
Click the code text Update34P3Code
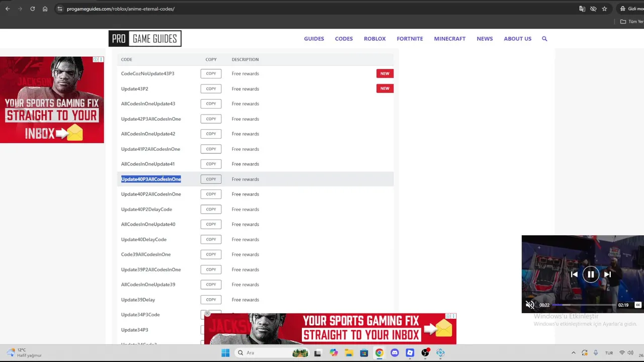point(140,315)
